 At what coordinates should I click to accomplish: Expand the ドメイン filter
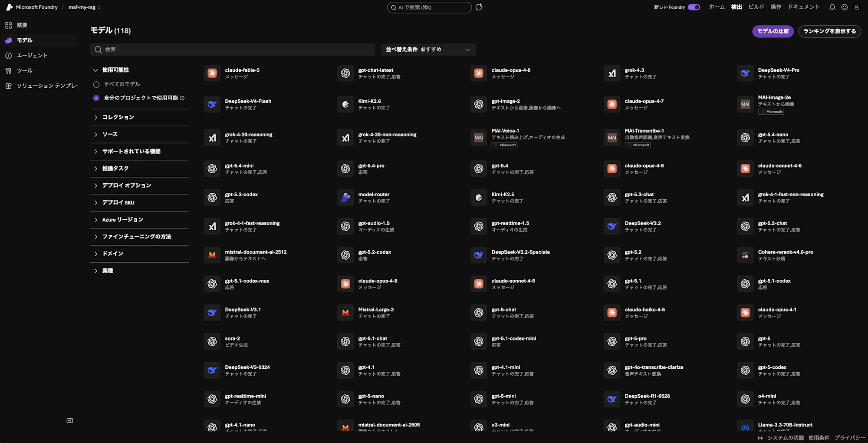[x=139, y=254]
